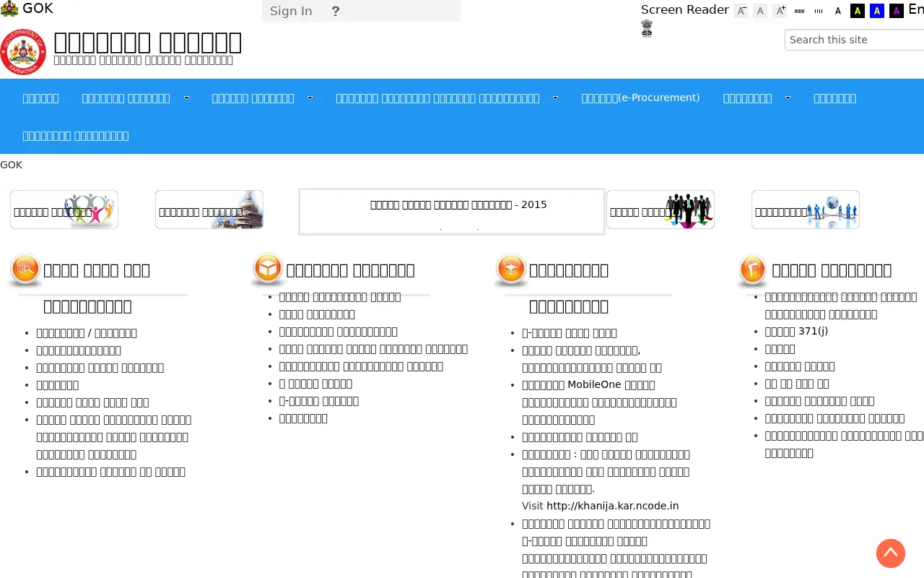The image size is (924, 578).
Task: Focus the Search this site field
Action: coord(855,40)
